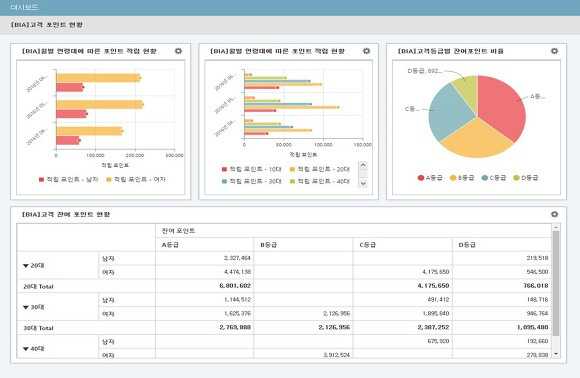Select the 30대 Total row label
This screenshot has height=378, width=580.
pyautogui.click(x=38, y=328)
